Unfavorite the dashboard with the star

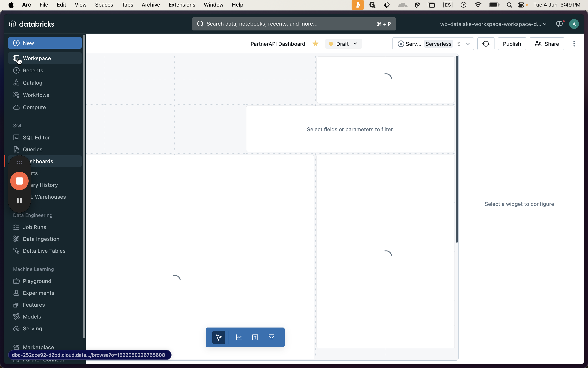point(315,44)
